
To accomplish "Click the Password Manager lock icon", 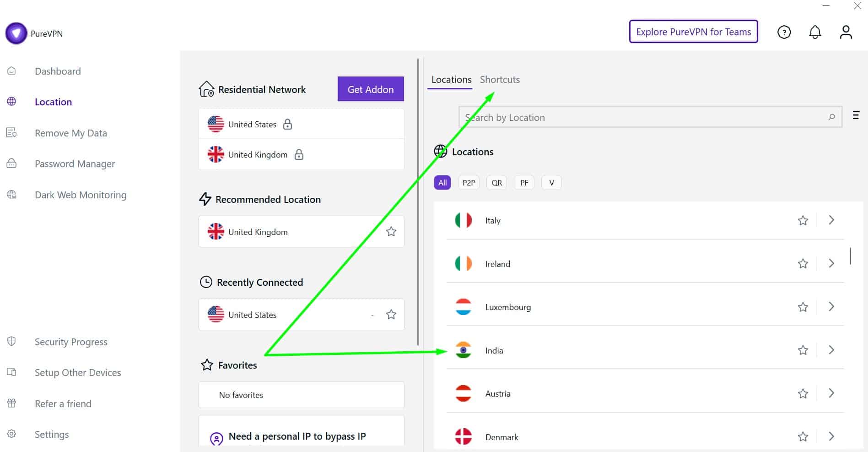I will click(12, 163).
